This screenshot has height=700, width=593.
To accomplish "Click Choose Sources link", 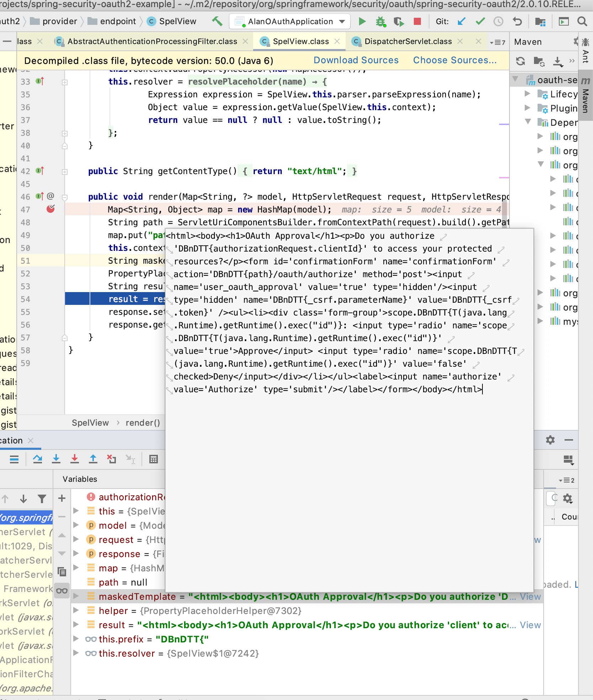I will [455, 60].
